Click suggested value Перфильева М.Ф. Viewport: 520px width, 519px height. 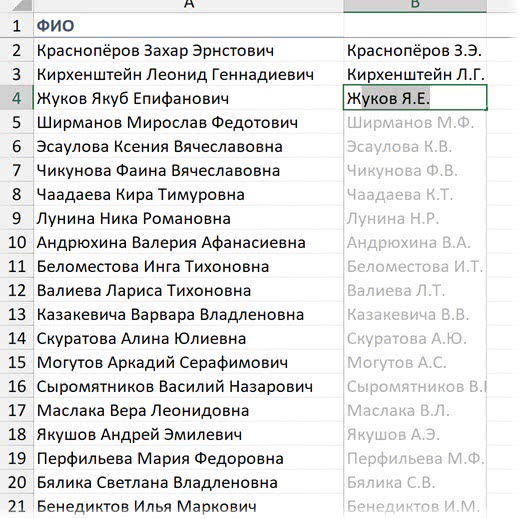pos(415,458)
